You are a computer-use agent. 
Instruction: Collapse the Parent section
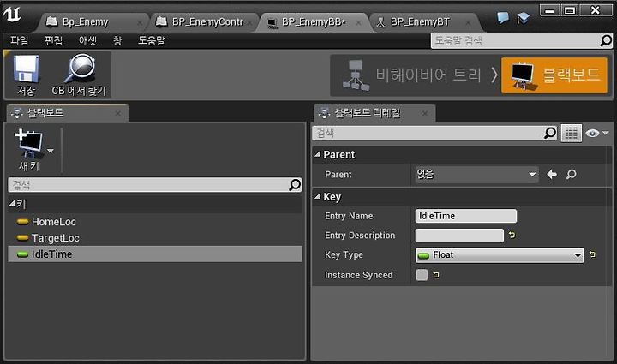tap(318, 154)
